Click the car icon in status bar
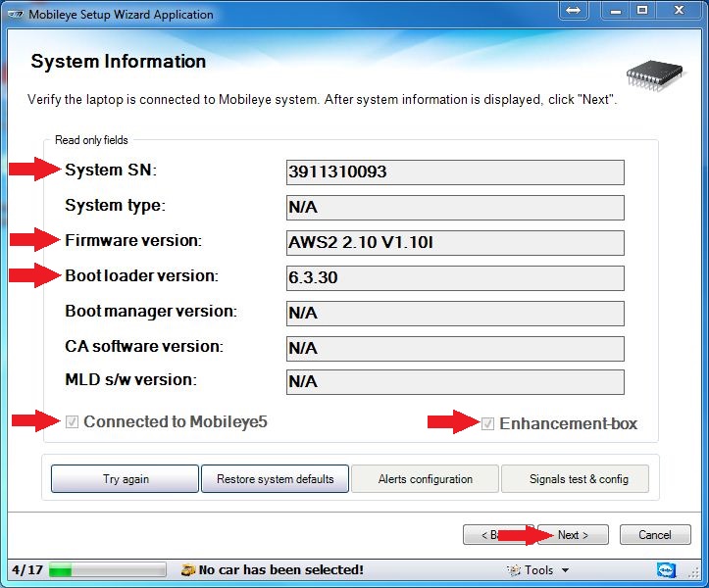The width and height of the screenshot is (709, 588). (x=187, y=570)
